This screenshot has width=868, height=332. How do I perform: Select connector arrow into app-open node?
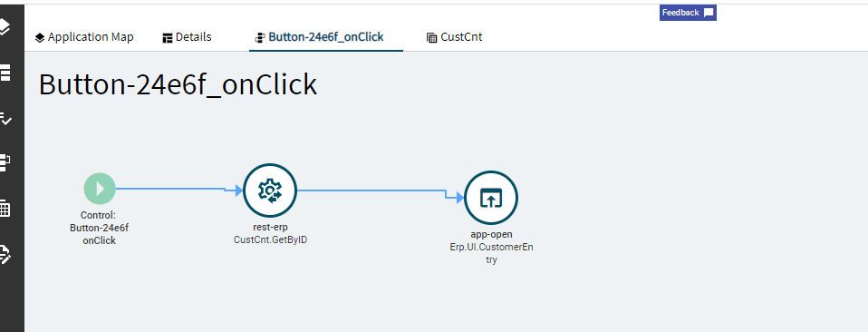coord(459,198)
